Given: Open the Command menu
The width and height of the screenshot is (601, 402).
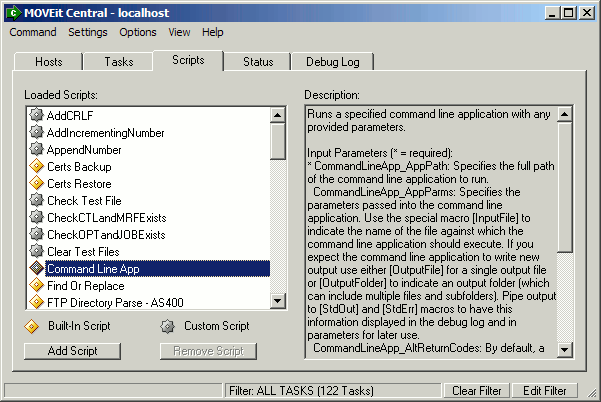Looking at the screenshot, I should pyautogui.click(x=33, y=32).
